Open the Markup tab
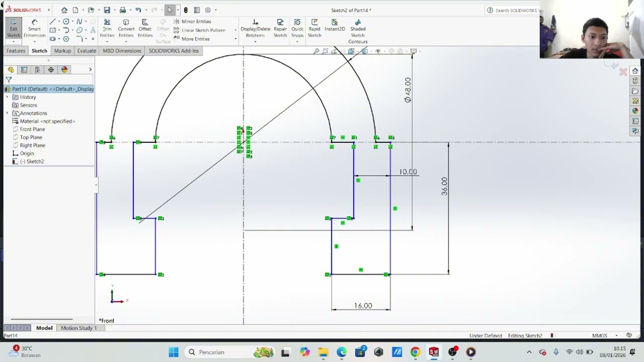Screen dimensions: 644x362 click(x=62, y=51)
